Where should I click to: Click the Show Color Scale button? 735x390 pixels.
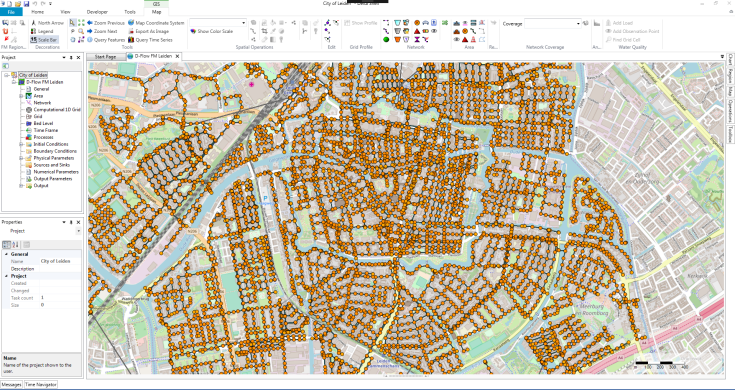[x=212, y=31]
